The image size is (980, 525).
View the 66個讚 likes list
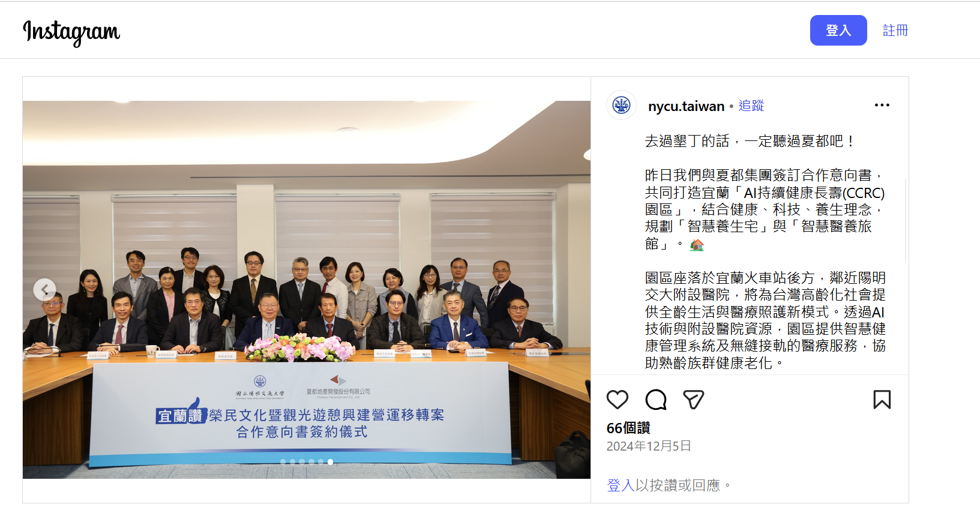coord(628,428)
